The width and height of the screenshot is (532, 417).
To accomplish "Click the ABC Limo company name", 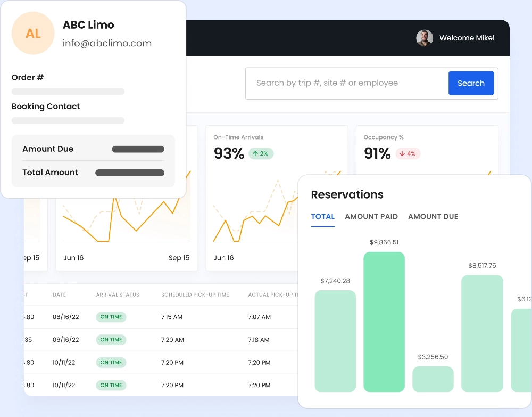I will pyautogui.click(x=88, y=25).
